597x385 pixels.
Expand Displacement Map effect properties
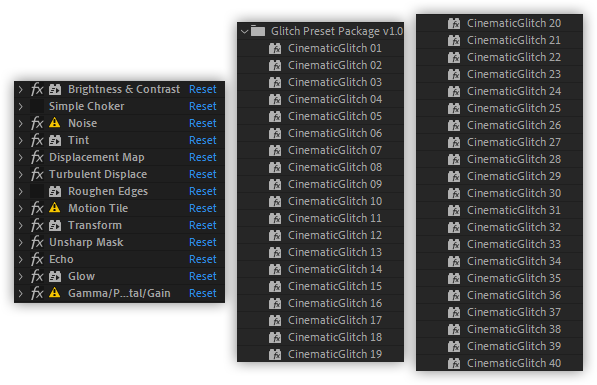(21, 157)
